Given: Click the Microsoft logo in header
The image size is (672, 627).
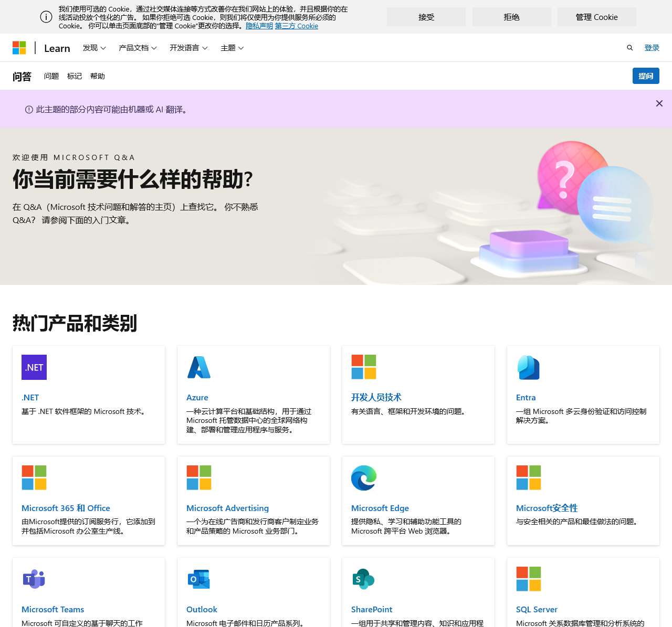Looking at the screenshot, I should point(19,48).
